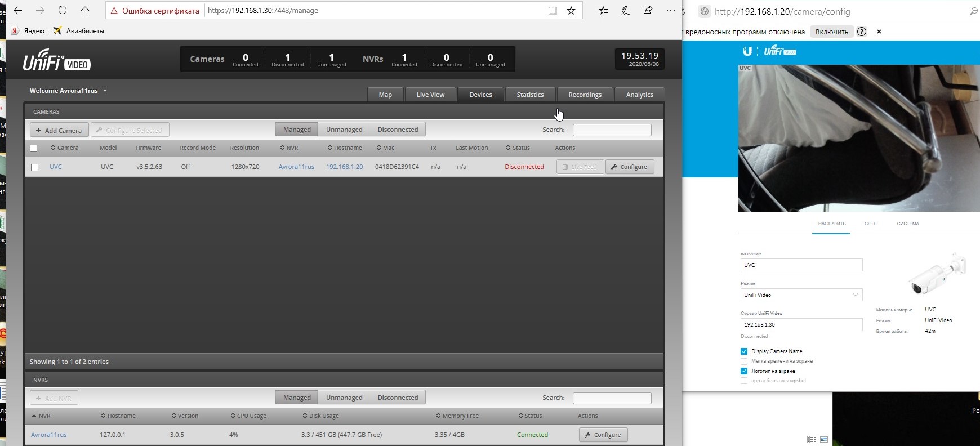The width and height of the screenshot is (980, 446).
Task: Configure the UVC camera
Action: (630, 167)
